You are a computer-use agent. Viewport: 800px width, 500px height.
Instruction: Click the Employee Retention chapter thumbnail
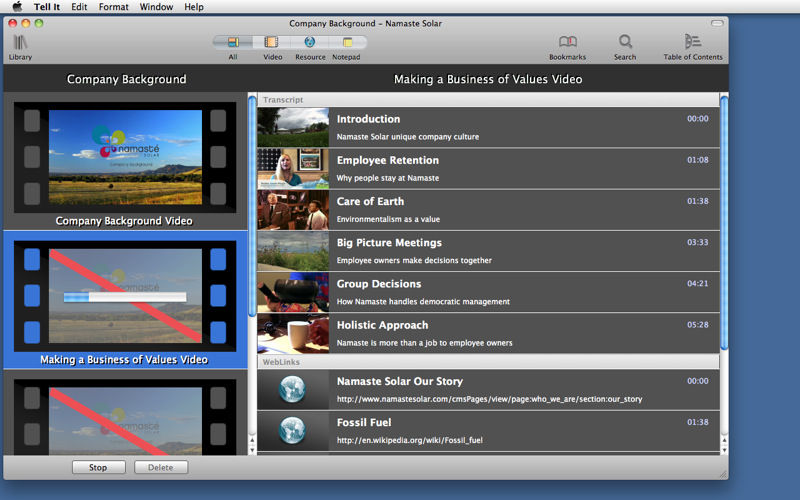point(293,169)
